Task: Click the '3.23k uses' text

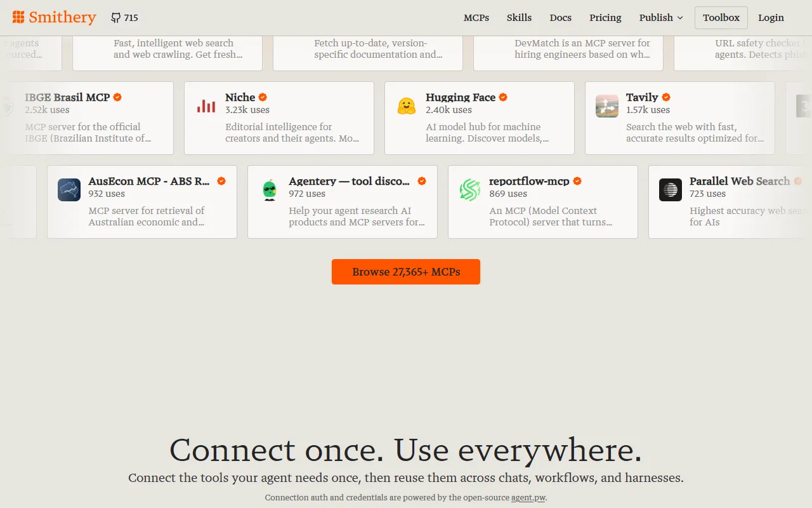Action: (x=247, y=110)
